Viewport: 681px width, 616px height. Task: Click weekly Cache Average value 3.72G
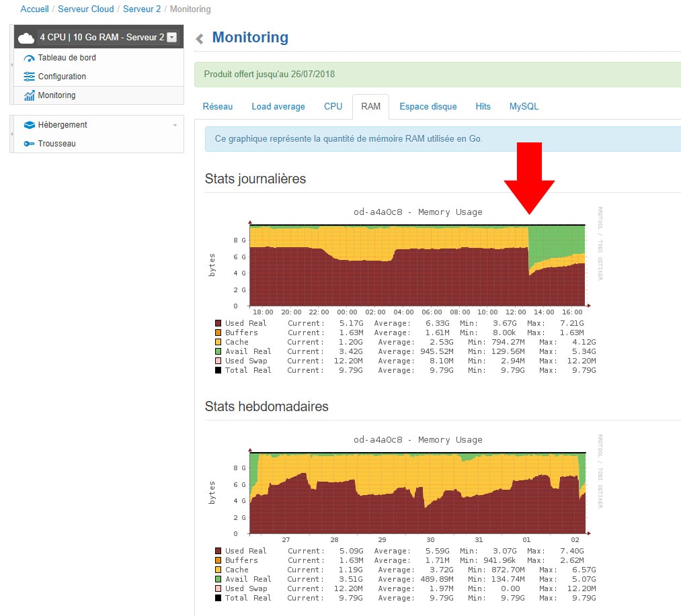tap(441, 570)
